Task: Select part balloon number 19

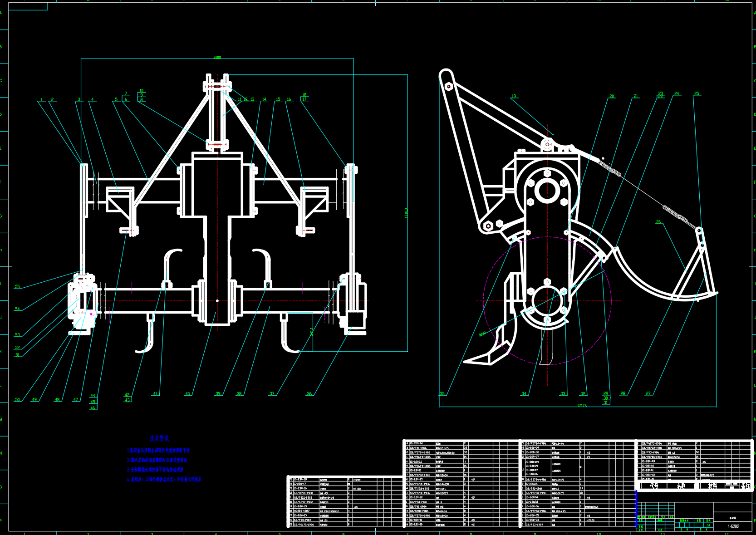Action: click(514, 96)
